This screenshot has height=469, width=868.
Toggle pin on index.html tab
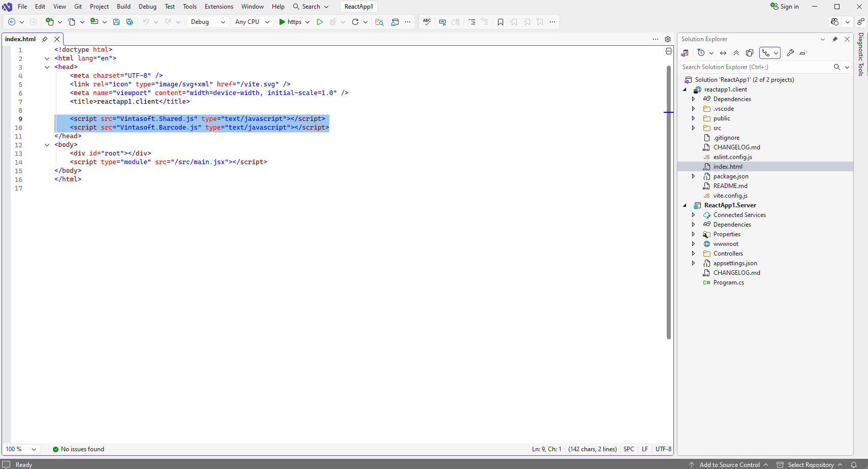tap(45, 39)
